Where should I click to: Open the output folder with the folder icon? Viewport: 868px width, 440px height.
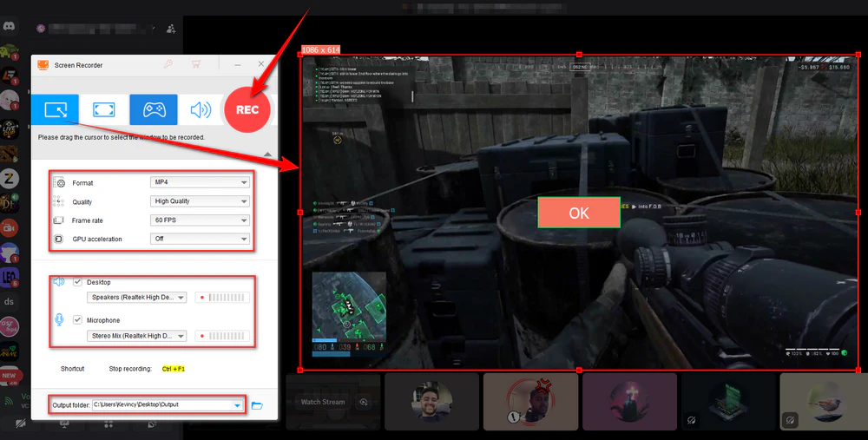tap(257, 405)
